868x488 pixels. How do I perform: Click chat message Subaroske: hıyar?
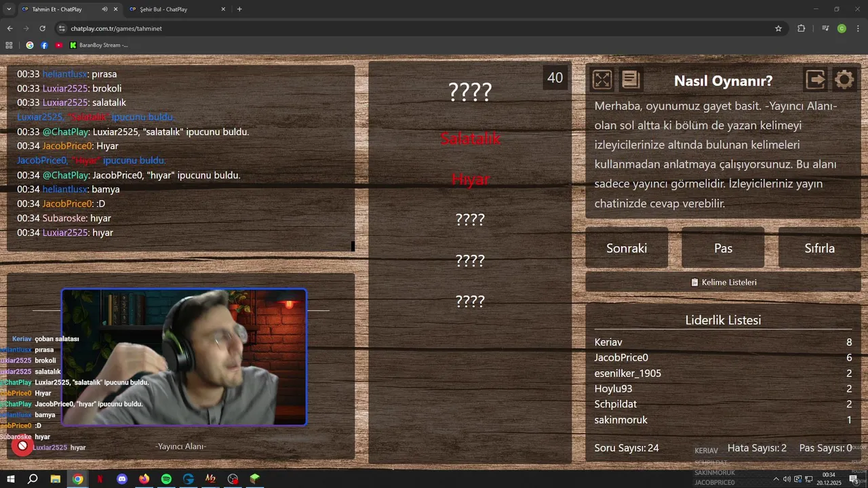[x=64, y=218]
